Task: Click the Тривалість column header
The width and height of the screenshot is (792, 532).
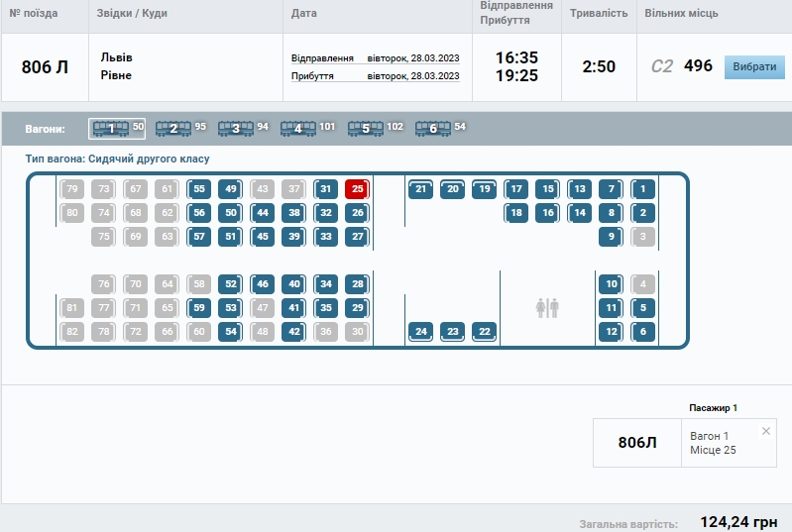Action: pyautogui.click(x=599, y=13)
